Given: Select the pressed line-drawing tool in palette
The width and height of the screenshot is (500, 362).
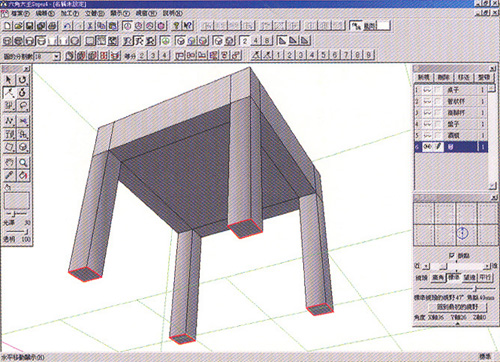Looking at the screenshot, I should click(x=9, y=93).
